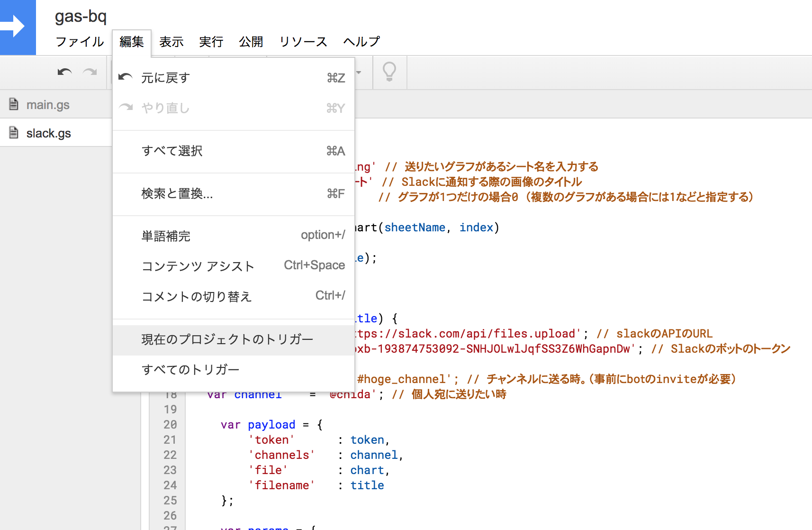Click the title value on line 24
This screenshot has width=812, height=530.
pyautogui.click(x=367, y=485)
